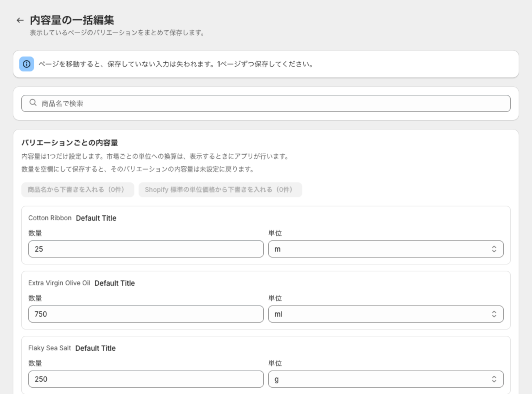Viewport: 532px width, 394px height.
Task: Click the blue info icon in banner
Action: (x=27, y=64)
